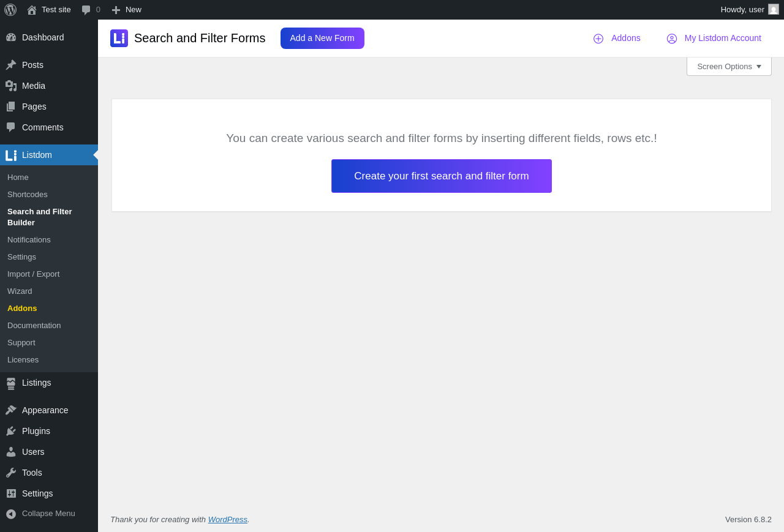
Task: Click the Appearance paintbrush icon
Action: (x=11, y=410)
